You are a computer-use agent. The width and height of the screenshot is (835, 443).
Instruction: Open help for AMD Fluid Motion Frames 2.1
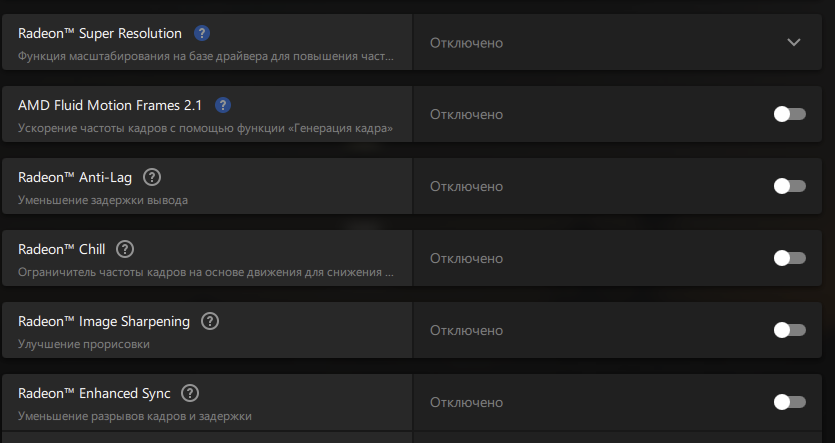(x=223, y=105)
